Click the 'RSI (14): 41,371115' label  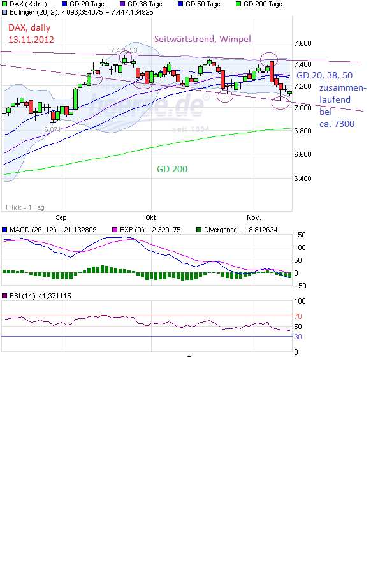(x=40, y=296)
